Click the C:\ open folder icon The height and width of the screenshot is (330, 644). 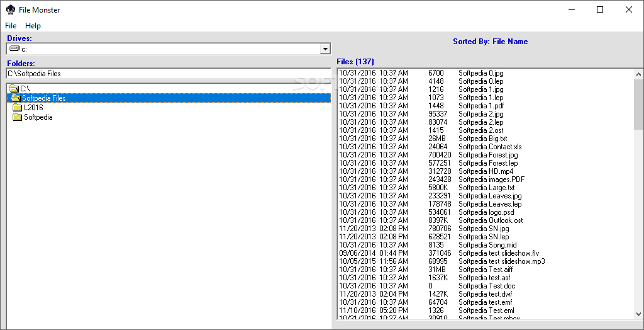(x=14, y=88)
